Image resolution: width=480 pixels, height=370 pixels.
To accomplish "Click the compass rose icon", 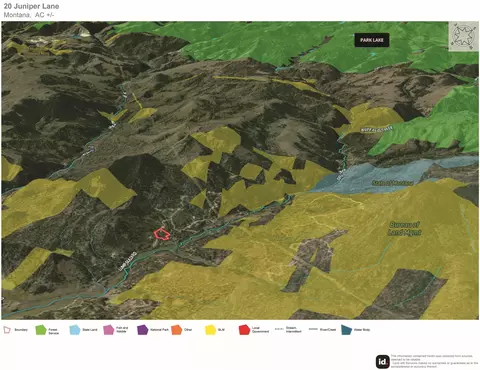I will pos(463,36).
